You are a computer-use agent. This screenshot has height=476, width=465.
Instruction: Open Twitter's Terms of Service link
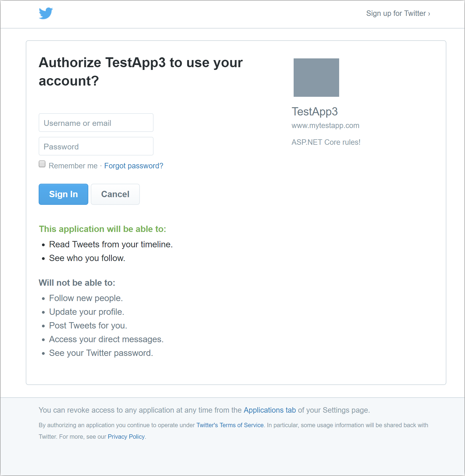coord(230,425)
